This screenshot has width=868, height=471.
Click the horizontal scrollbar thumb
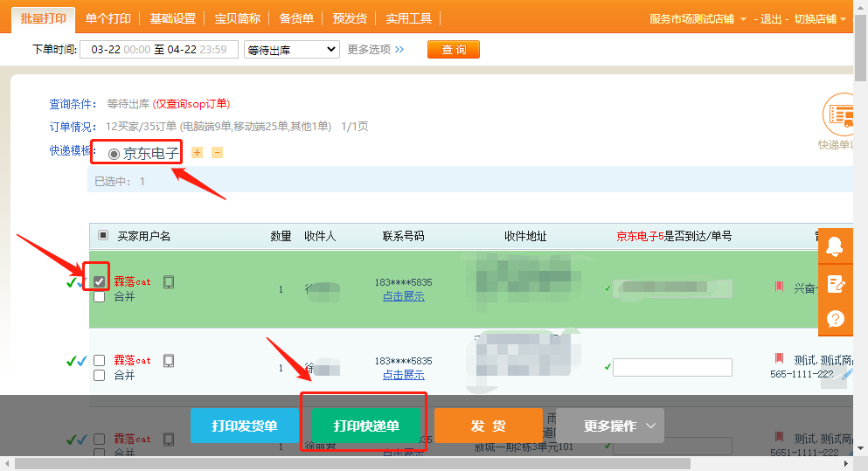point(352,463)
